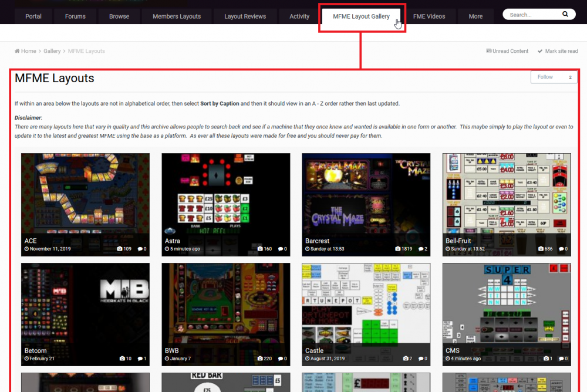587x392 pixels.
Task: Open the BWB album thumbnail
Action: [x=226, y=315]
